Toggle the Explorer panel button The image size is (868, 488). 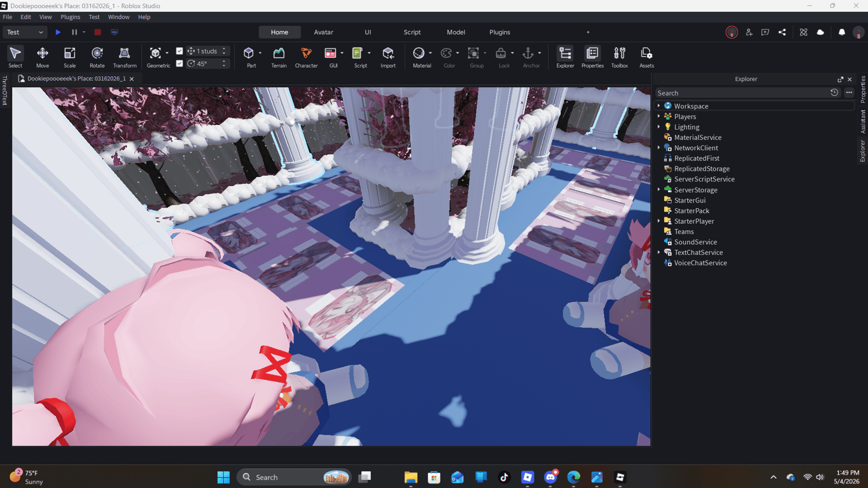pos(565,57)
